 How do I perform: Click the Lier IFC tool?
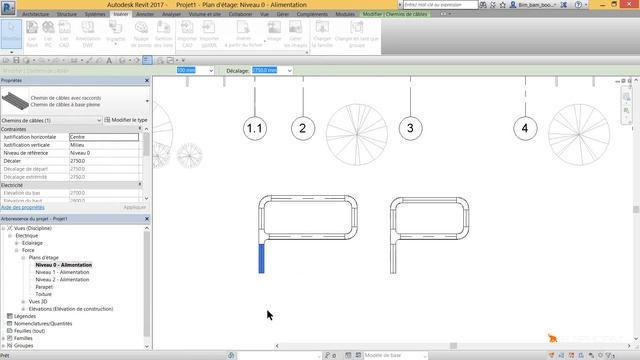tap(48, 34)
